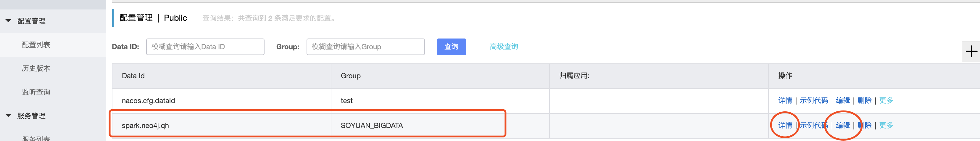Focus the Group search field
The image size is (980, 141).
(365, 47)
